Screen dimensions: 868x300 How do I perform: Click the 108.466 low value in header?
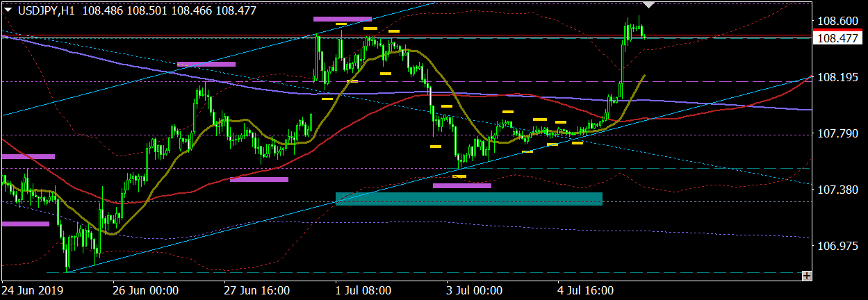coord(193,10)
